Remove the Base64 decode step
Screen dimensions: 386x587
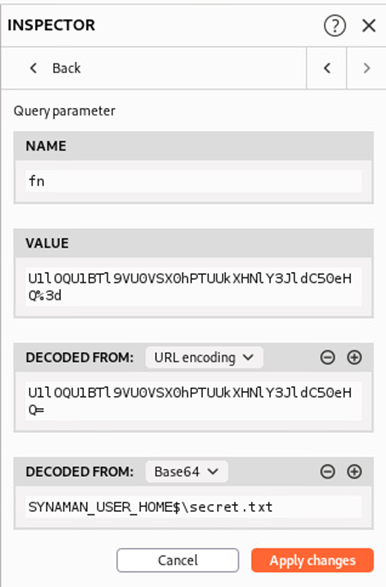[x=328, y=471]
